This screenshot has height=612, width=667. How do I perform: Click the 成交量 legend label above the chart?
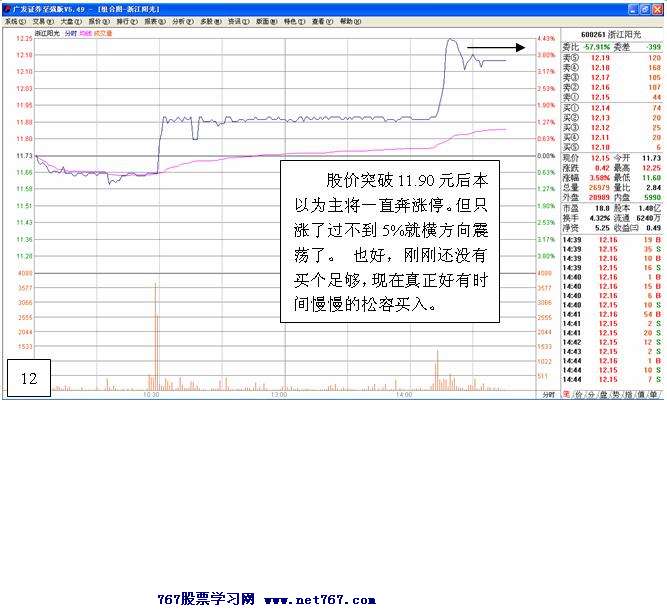click(x=102, y=33)
